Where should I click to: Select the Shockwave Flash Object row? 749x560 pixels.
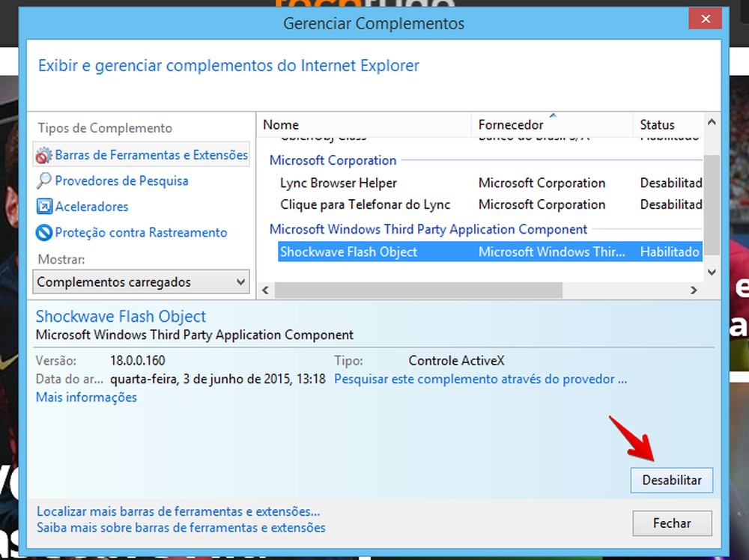pyautogui.click(x=490, y=252)
